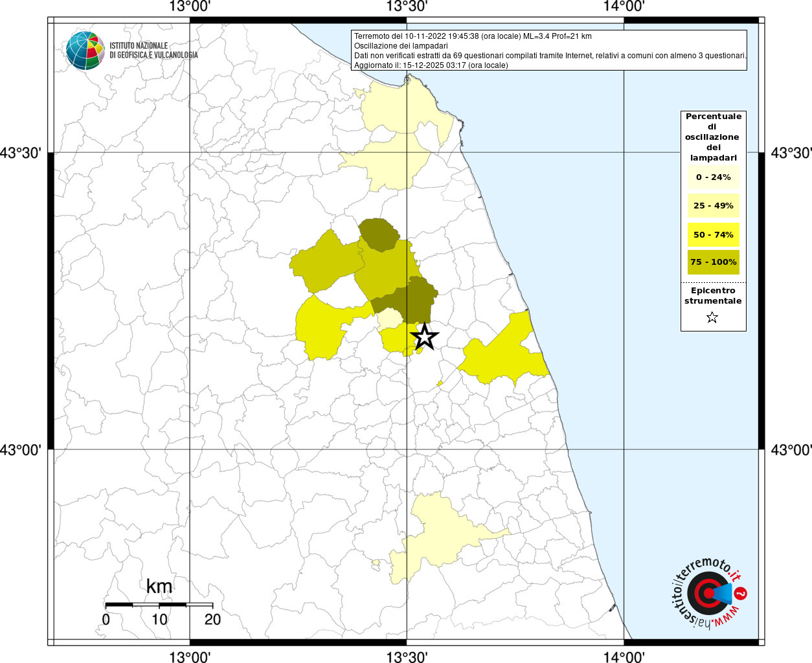Click the star symbol in the legend
The width and height of the screenshot is (812, 663).
coord(712,317)
